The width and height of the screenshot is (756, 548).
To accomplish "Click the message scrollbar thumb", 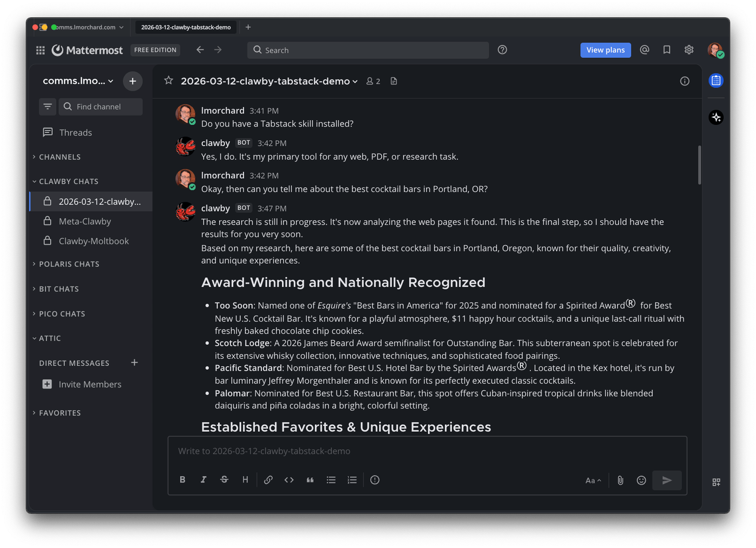I will [x=699, y=165].
